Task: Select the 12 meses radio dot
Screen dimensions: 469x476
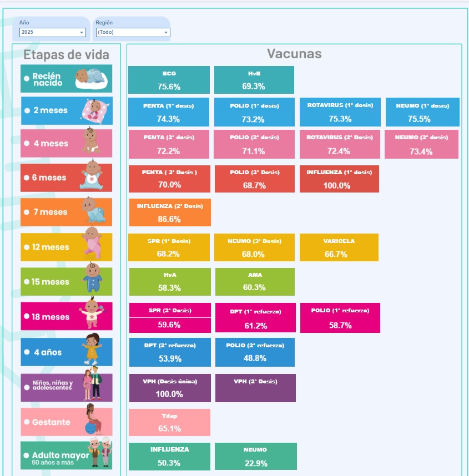Action: [27, 247]
